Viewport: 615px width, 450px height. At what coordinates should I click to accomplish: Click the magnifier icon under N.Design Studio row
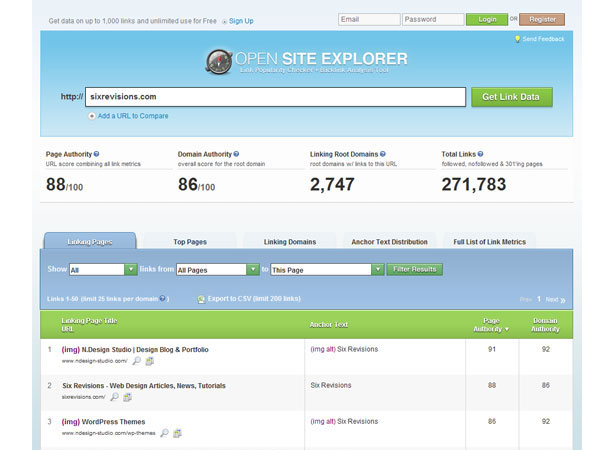pos(136,361)
